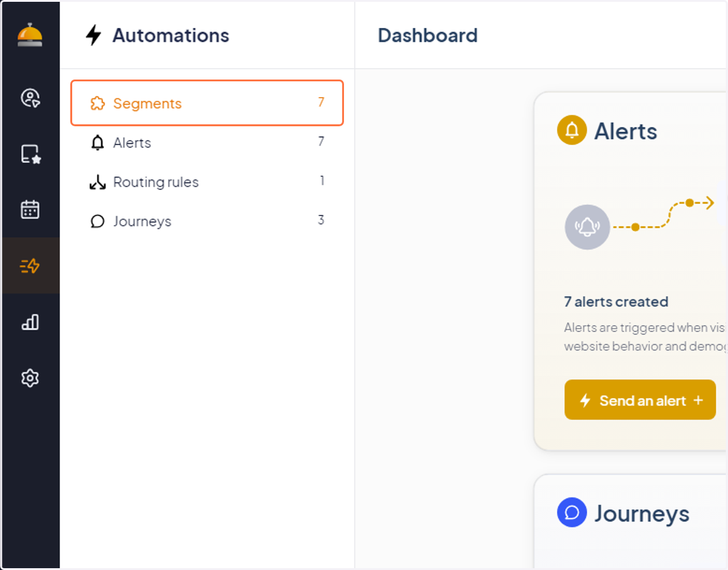
Task: Click the orange bell logo in the sidebar
Action: point(30,35)
